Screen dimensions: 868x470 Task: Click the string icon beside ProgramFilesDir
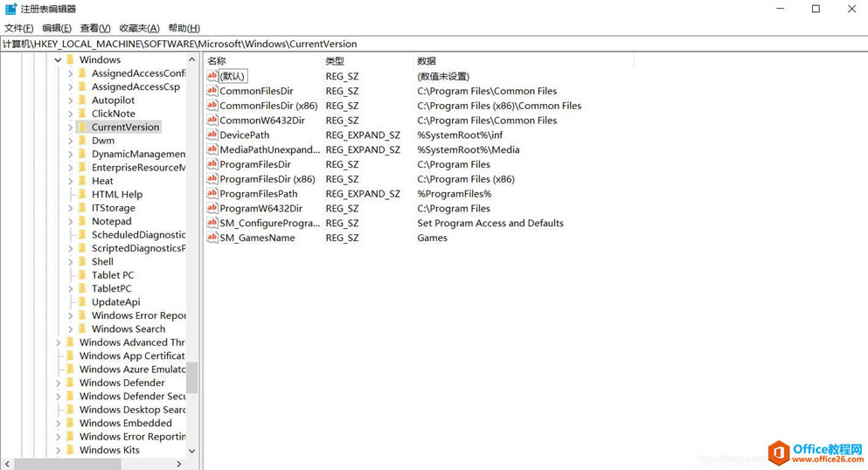pyautogui.click(x=212, y=164)
